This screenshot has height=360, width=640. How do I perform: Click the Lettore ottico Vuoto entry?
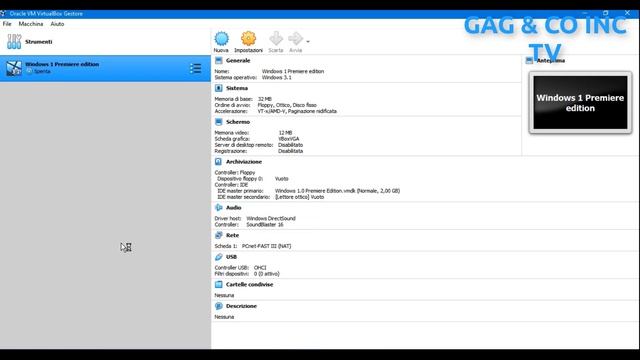coord(300,197)
